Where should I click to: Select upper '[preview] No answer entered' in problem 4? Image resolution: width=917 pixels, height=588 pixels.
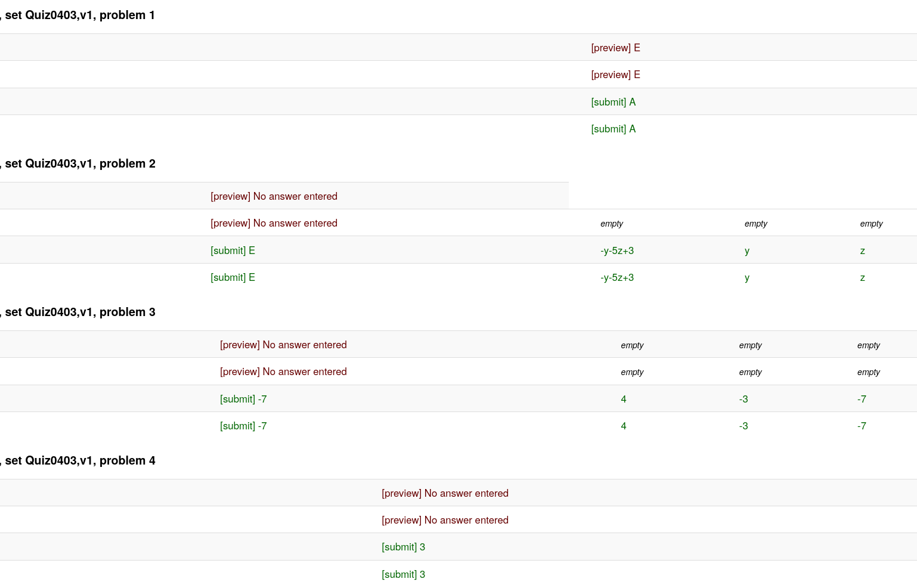[x=445, y=493]
